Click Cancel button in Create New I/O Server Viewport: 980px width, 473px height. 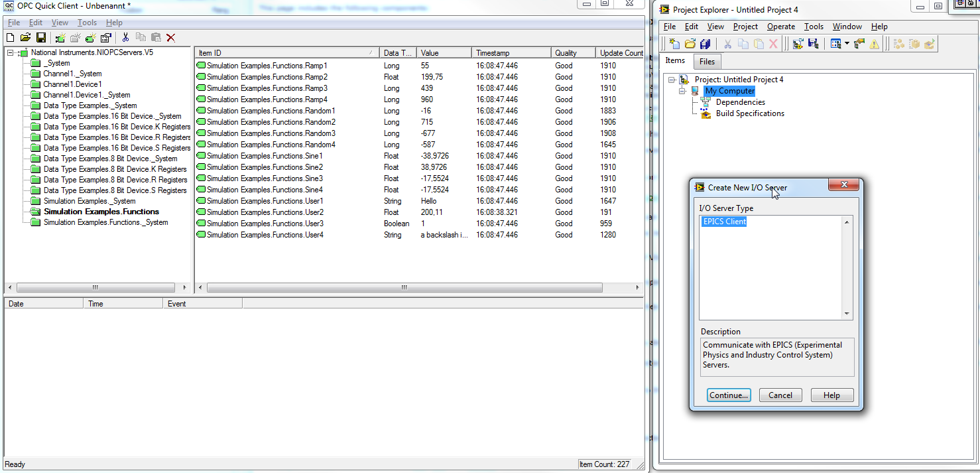[x=780, y=395]
